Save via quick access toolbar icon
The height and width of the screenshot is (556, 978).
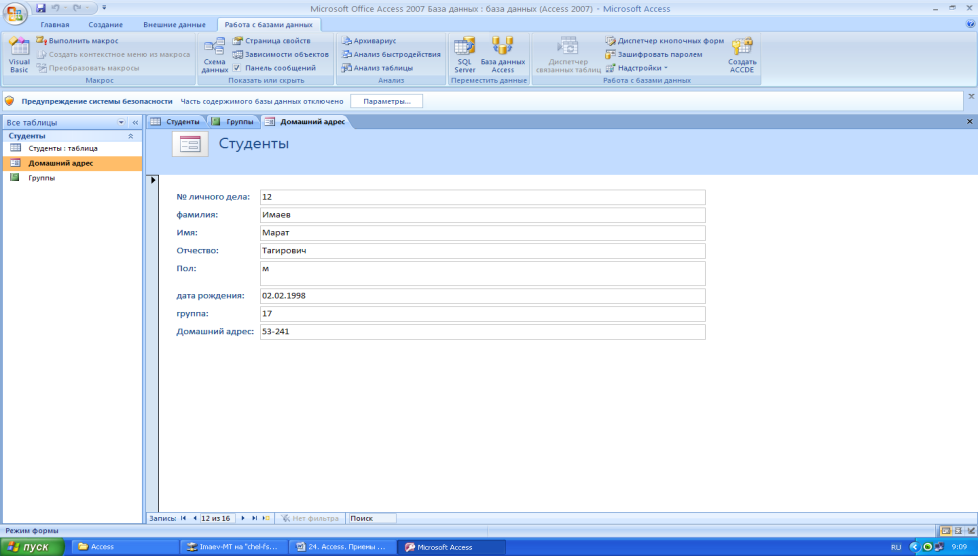[x=41, y=8]
